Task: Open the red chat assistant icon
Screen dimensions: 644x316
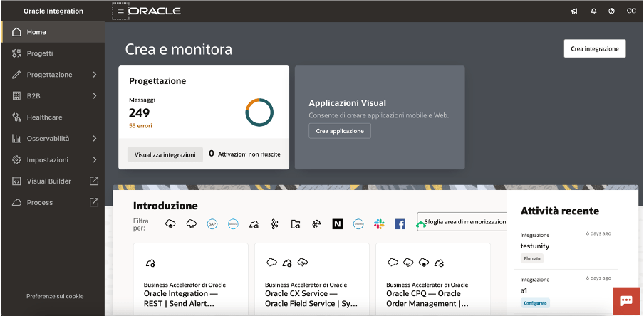Action: click(x=626, y=300)
